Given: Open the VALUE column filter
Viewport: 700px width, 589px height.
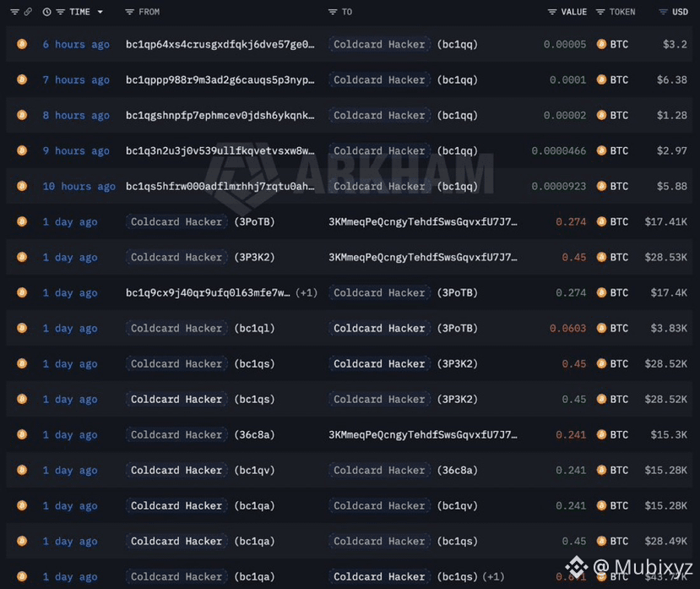Looking at the screenshot, I should pyautogui.click(x=551, y=12).
